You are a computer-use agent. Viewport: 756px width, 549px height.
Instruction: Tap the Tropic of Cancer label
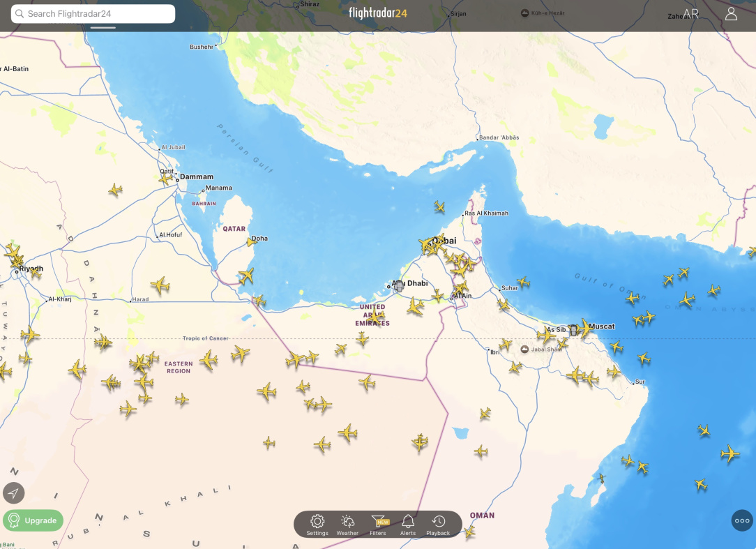[206, 338]
